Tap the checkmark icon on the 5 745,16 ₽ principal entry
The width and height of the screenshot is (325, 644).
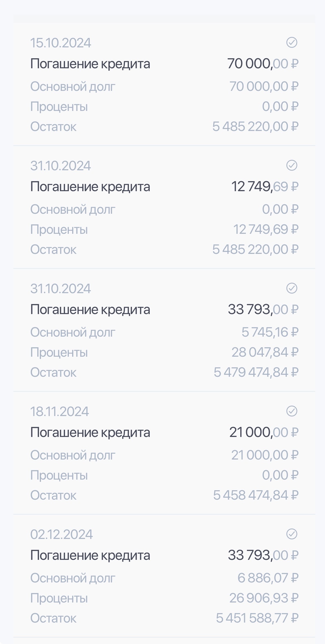coord(292,288)
